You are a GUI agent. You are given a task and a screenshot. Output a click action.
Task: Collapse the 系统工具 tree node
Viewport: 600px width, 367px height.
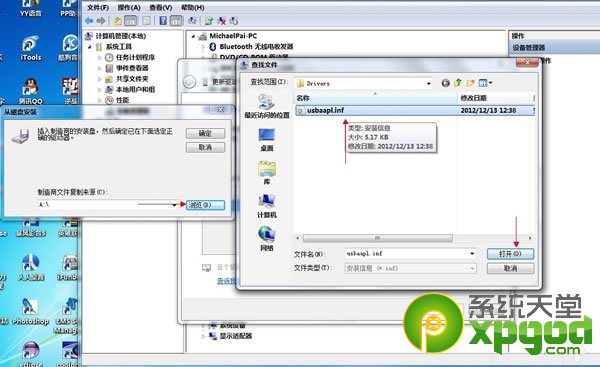point(90,47)
